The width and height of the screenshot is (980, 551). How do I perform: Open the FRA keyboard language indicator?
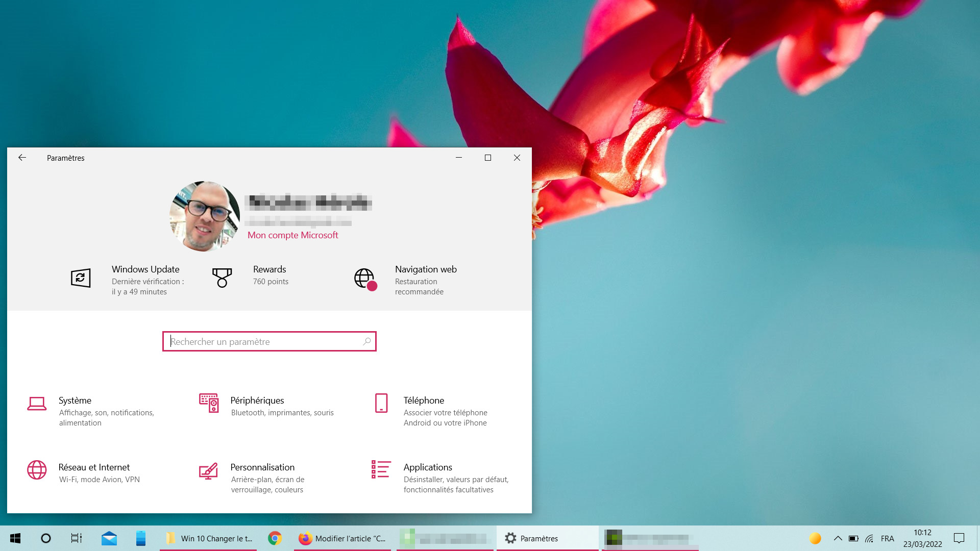click(x=888, y=538)
